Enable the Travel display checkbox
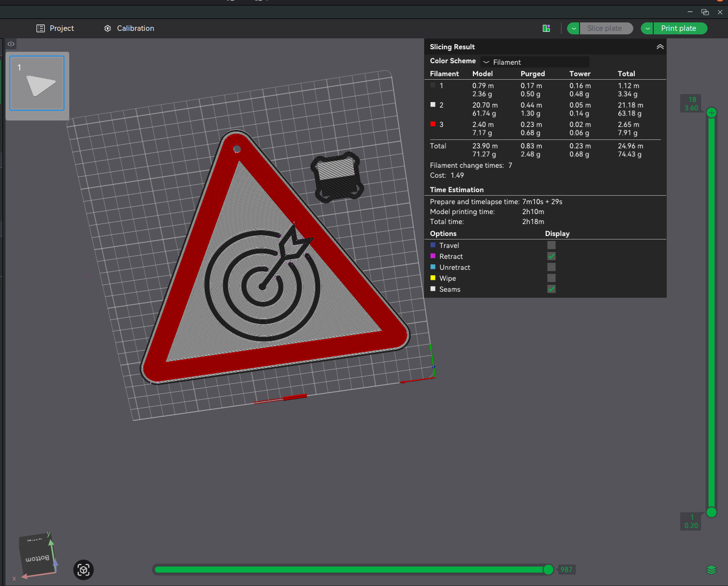This screenshot has width=728, height=586. (x=551, y=245)
